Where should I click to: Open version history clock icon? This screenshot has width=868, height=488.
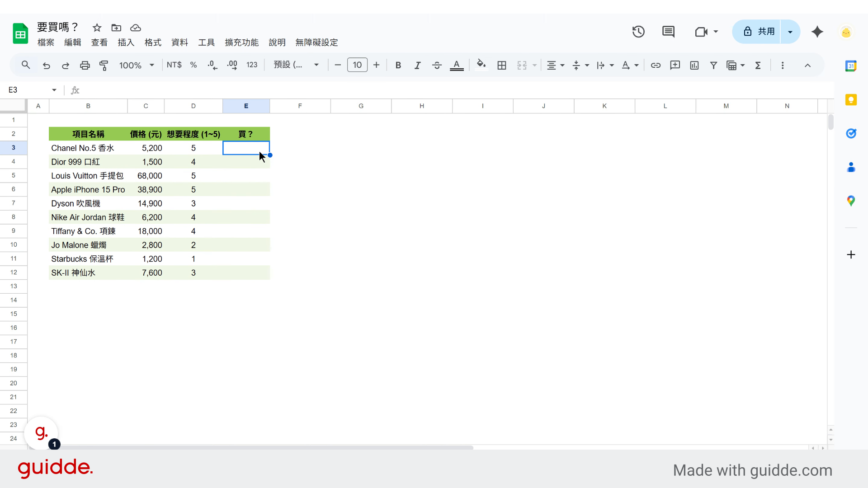click(x=638, y=32)
